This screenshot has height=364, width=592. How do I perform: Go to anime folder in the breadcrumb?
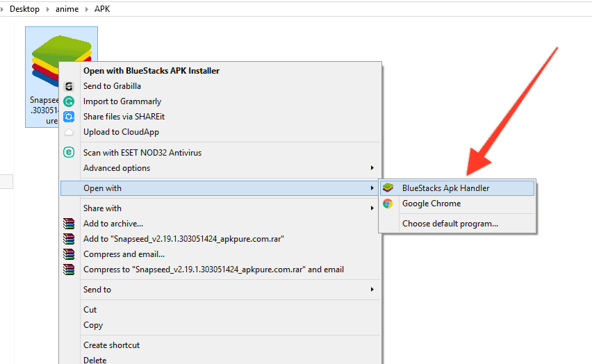67,9
